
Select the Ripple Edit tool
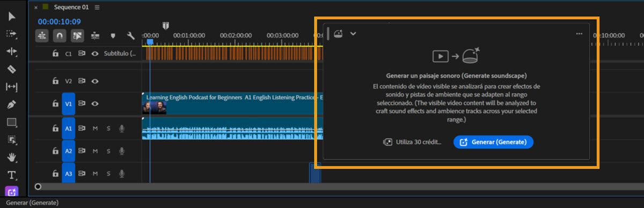12,51
